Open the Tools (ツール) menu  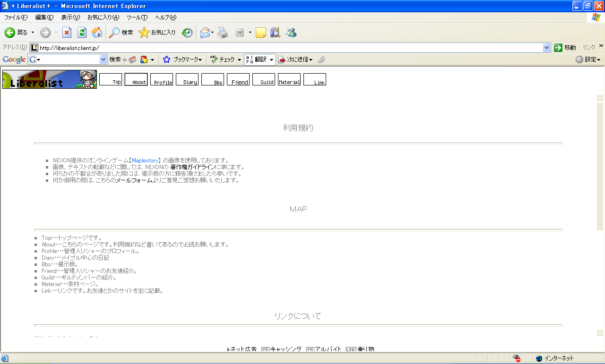pos(137,17)
